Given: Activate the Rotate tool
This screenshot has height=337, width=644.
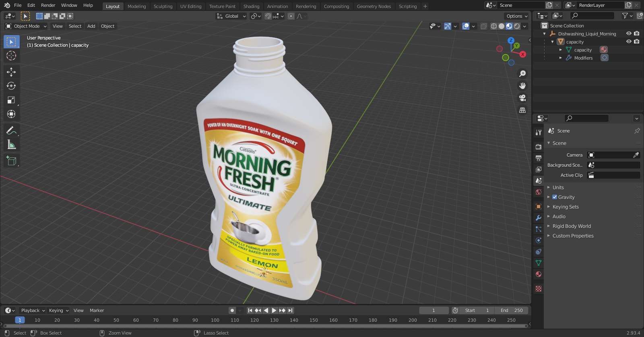Looking at the screenshot, I should point(11,86).
